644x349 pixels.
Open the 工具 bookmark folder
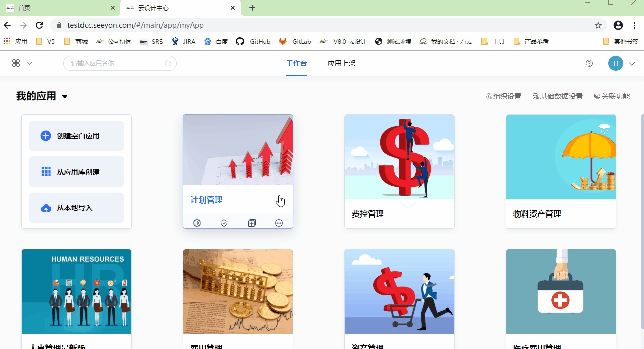493,41
